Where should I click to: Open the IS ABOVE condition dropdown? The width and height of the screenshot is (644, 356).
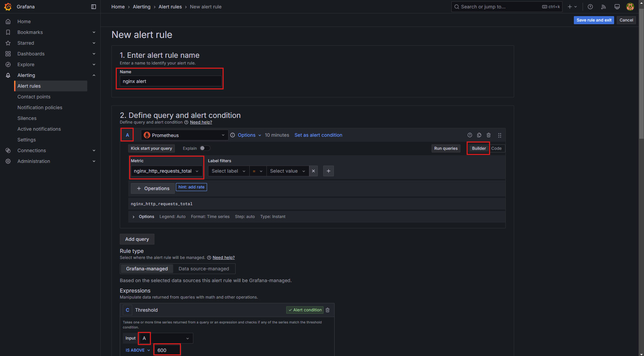click(x=138, y=350)
